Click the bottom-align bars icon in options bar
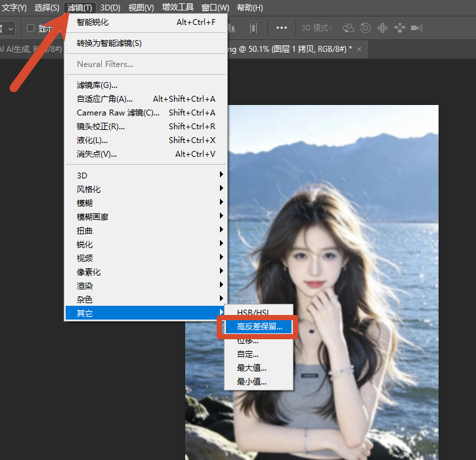The width and height of the screenshot is (476, 460). [232, 28]
